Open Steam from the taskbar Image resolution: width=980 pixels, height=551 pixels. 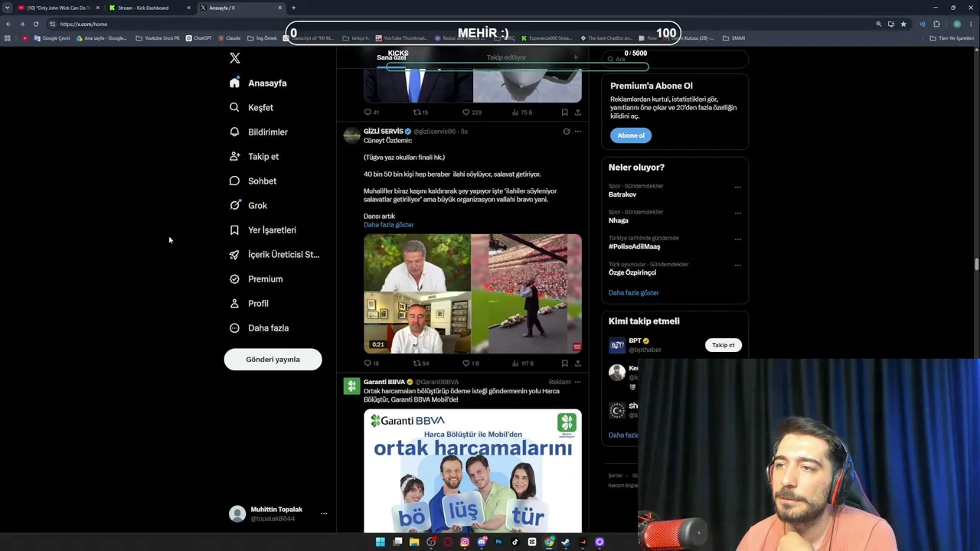[566, 542]
